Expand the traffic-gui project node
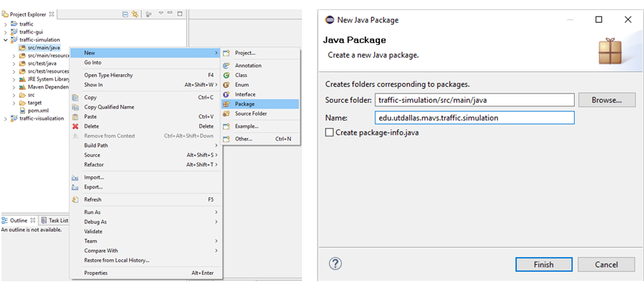644x282 pixels. 5,32
